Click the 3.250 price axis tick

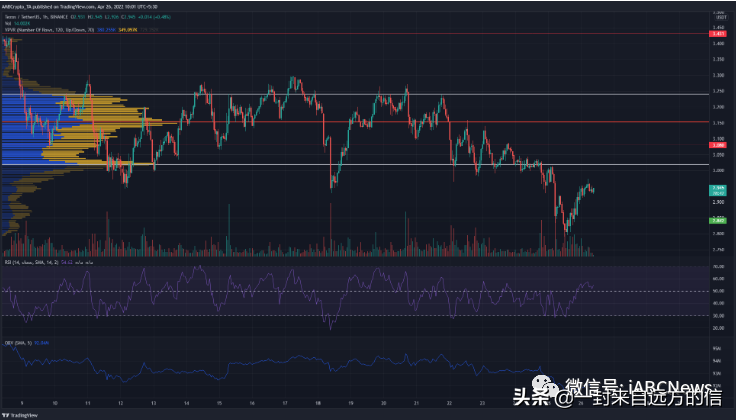coord(718,91)
